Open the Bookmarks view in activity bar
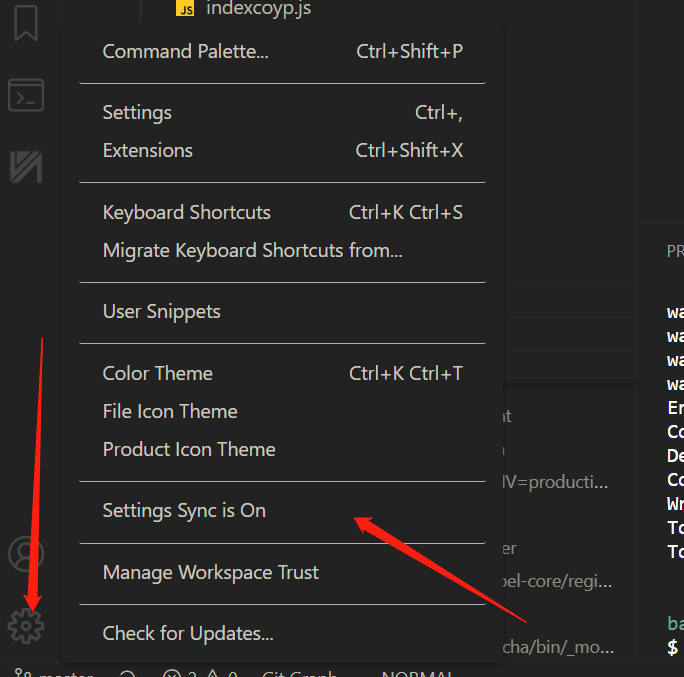The height and width of the screenshot is (677, 684). click(x=25, y=24)
